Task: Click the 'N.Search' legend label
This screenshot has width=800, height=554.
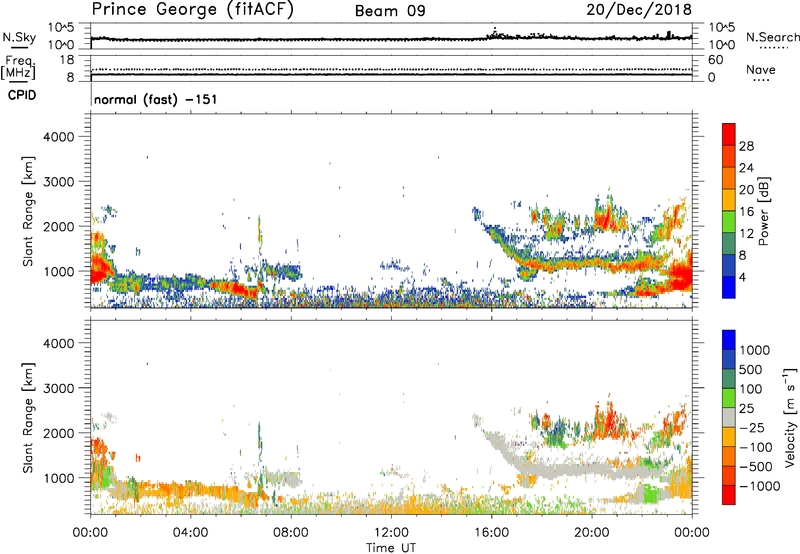Action: 772,37
